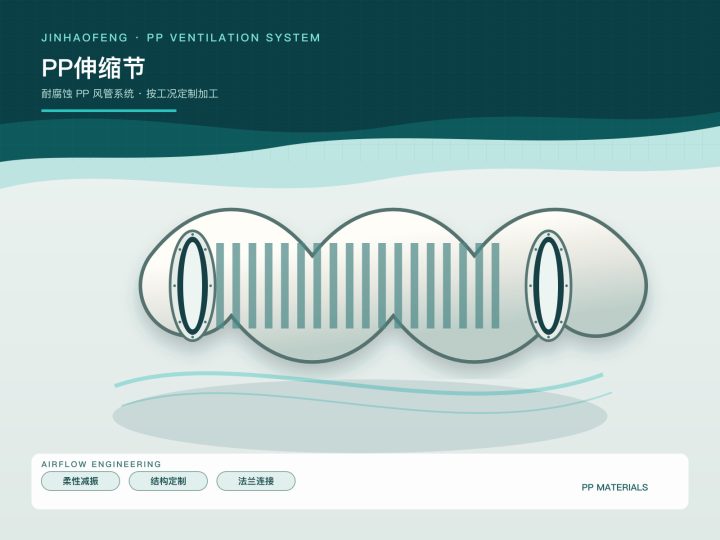Image resolution: width=720 pixels, height=540 pixels.
Task: Click the PP伸缩节 title
Action: (93, 68)
